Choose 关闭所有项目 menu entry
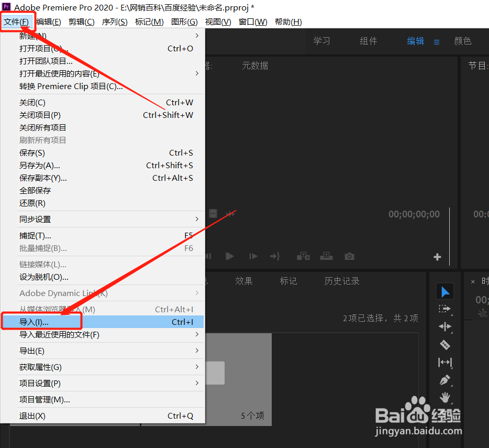The height and width of the screenshot is (448, 489). tap(103, 127)
